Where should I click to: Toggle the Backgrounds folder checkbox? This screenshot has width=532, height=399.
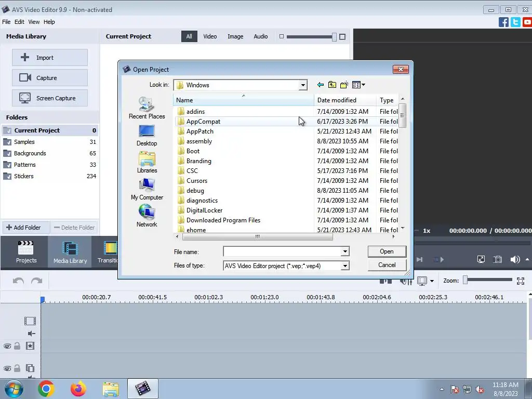(7, 153)
